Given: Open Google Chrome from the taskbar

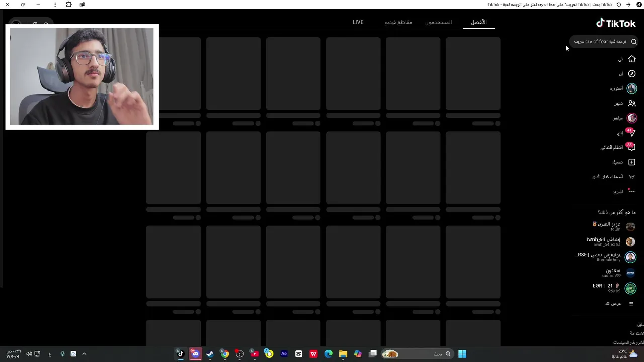Looking at the screenshot, I should pos(224,354).
